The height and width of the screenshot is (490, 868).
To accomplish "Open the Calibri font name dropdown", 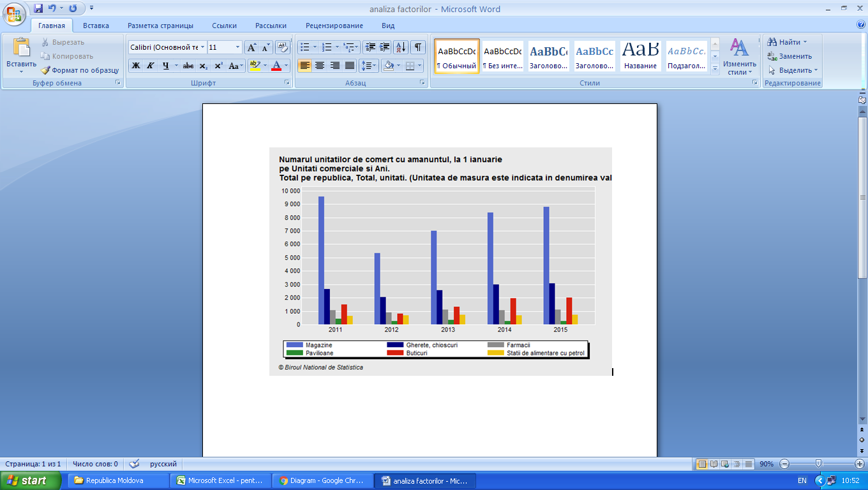I will pyautogui.click(x=203, y=47).
